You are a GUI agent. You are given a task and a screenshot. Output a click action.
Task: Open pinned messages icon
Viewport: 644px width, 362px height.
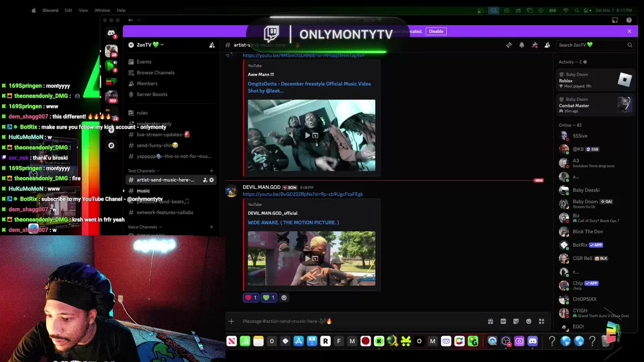point(534,45)
